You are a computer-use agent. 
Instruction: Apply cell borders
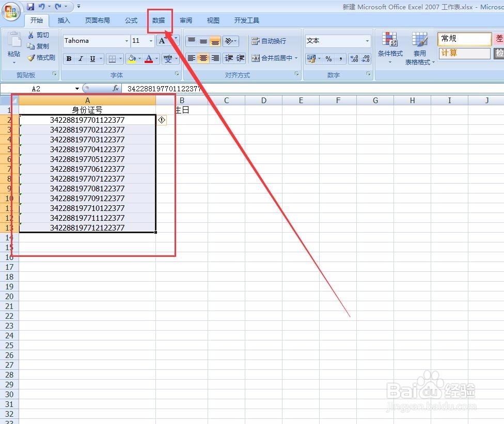click(112, 59)
